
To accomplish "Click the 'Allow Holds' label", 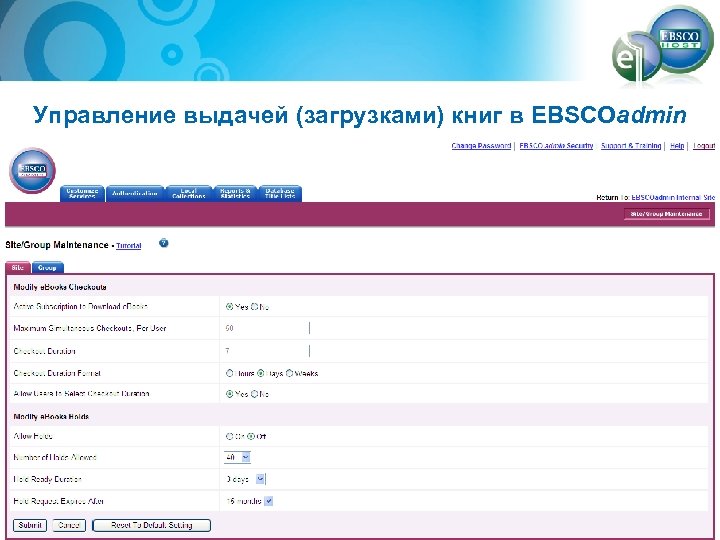I will (33, 436).
